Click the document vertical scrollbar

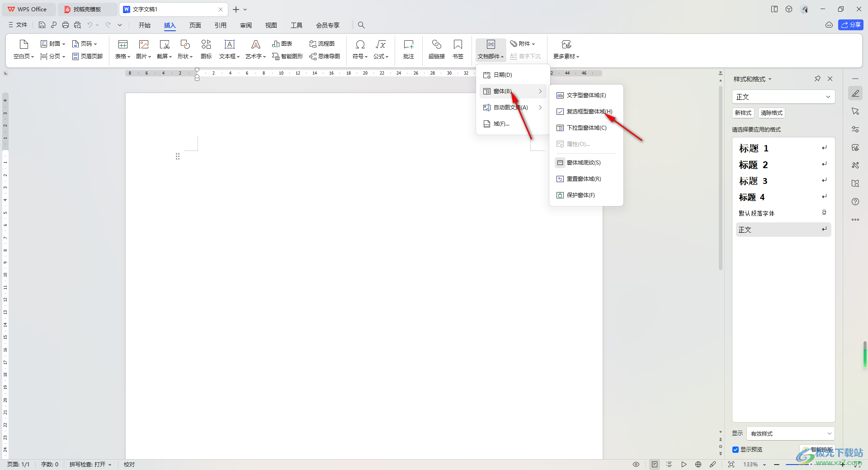point(721,179)
